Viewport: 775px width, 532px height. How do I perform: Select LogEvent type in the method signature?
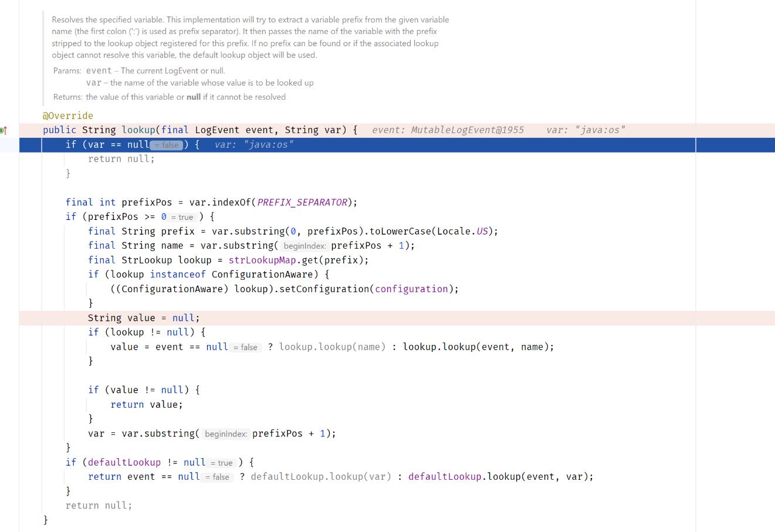point(217,130)
